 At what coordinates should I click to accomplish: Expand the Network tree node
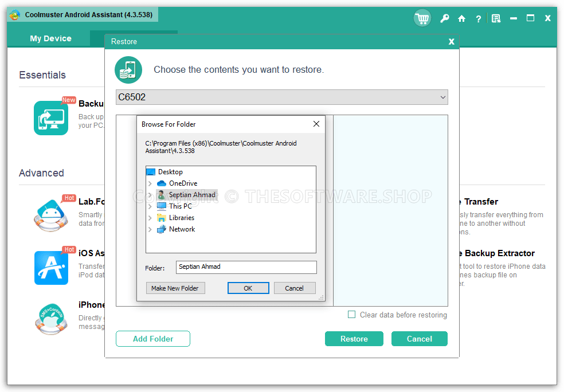click(x=150, y=229)
